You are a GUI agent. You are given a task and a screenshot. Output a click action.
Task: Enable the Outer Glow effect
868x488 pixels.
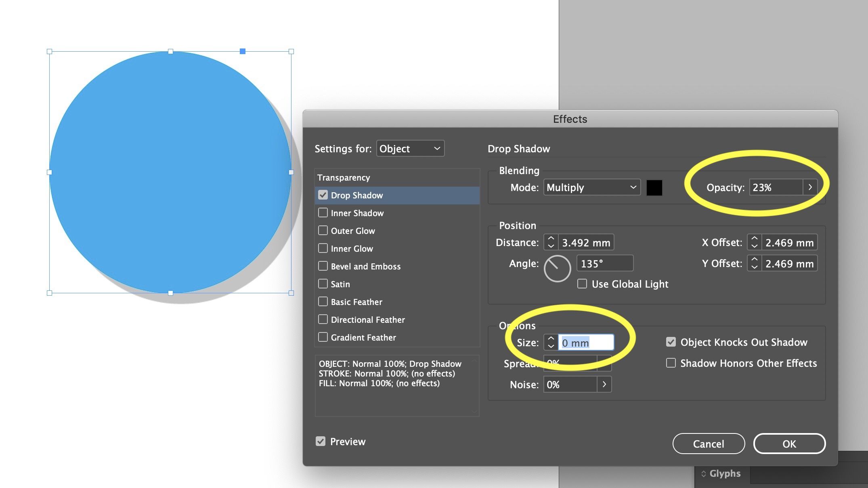(x=323, y=230)
